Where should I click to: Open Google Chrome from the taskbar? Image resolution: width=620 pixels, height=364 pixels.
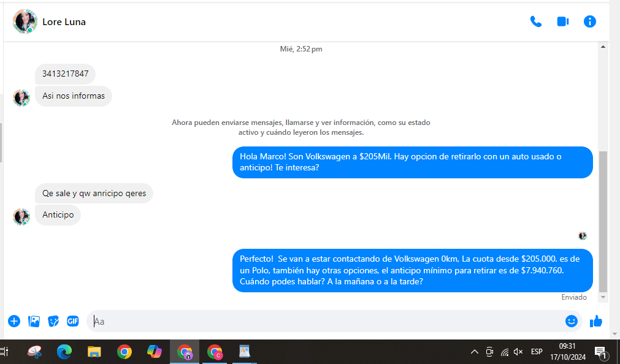coord(124,351)
